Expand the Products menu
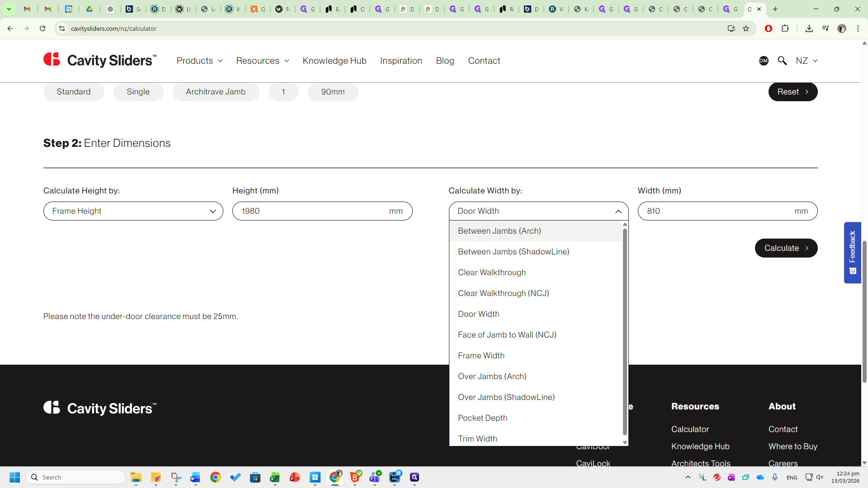Image resolution: width=868 pixels, height=488 pixels. pyautogui.click(x=199, y=61)
